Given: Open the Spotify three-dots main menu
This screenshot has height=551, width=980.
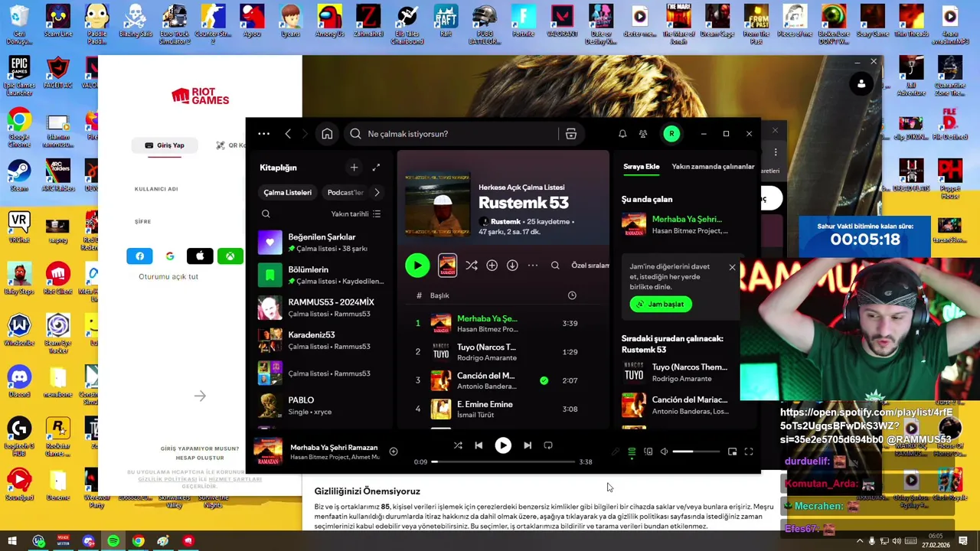Looking at the screenshot, I should click(x=263, y=134).
